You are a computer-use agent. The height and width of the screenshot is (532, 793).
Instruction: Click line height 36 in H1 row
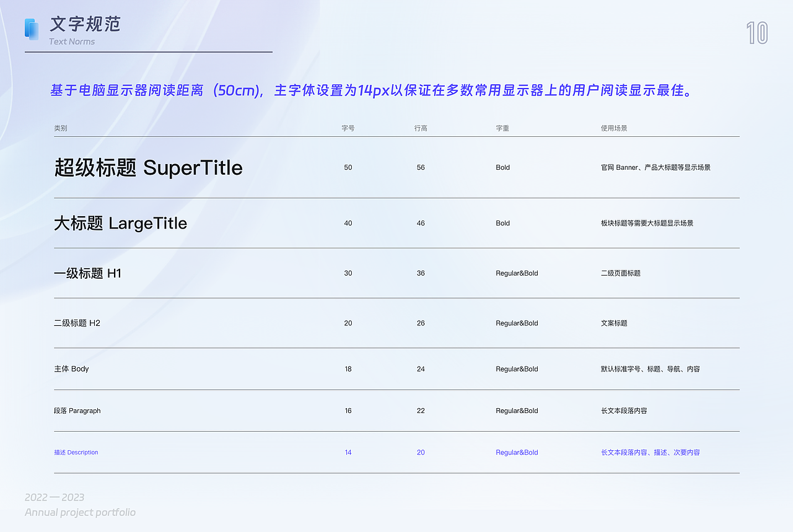[x=421, y=273]
